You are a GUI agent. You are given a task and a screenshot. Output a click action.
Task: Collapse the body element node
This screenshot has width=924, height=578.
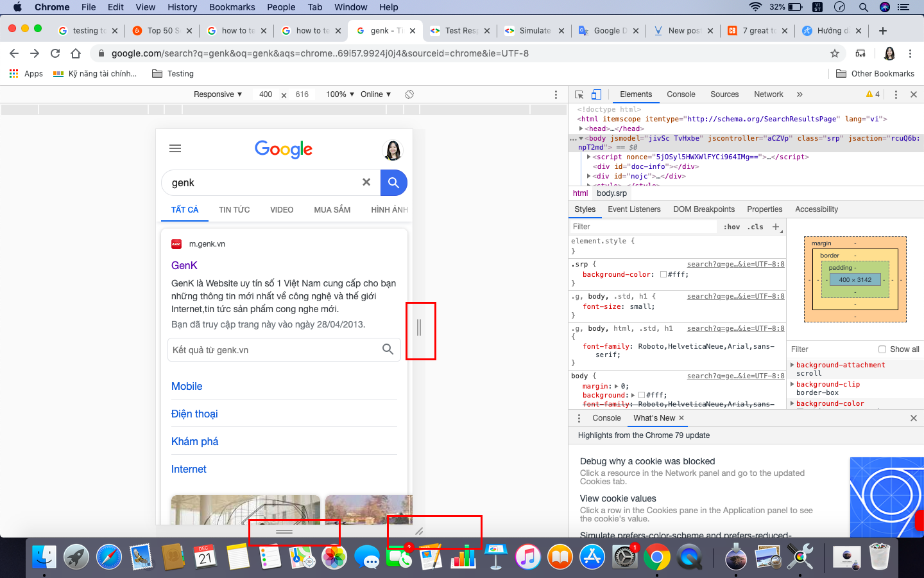coord(581,138)
